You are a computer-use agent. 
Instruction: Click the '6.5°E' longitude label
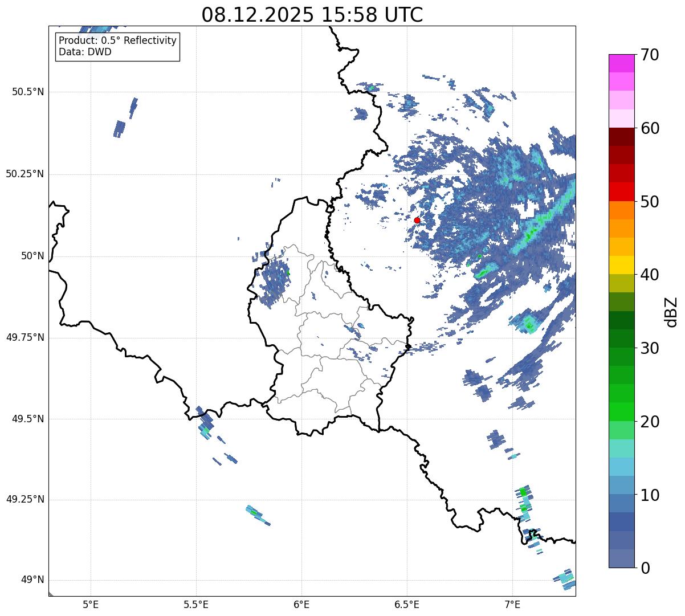click(x=407, y=605)
